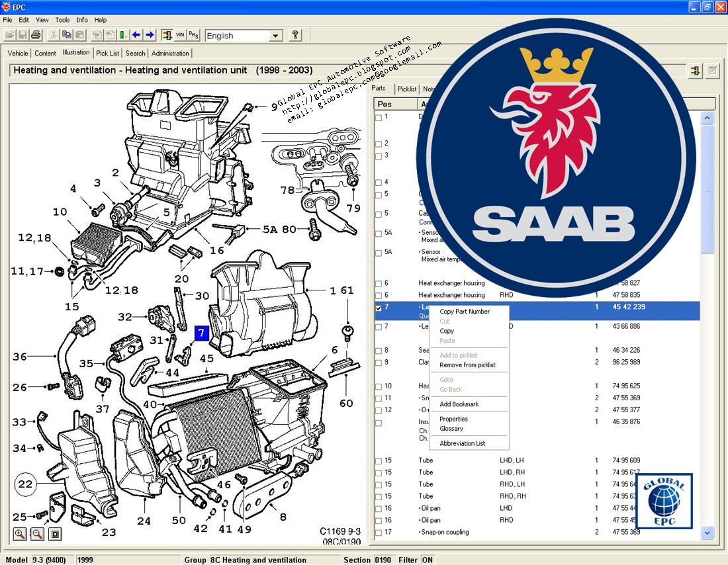
Task: Navigate forward with the blue right arrow
Action: pos(150,35)
